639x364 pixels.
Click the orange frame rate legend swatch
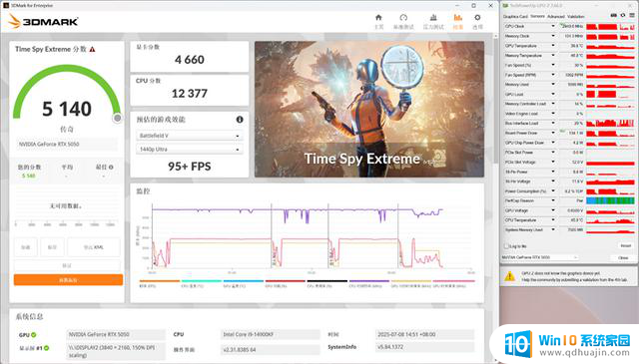160,281
